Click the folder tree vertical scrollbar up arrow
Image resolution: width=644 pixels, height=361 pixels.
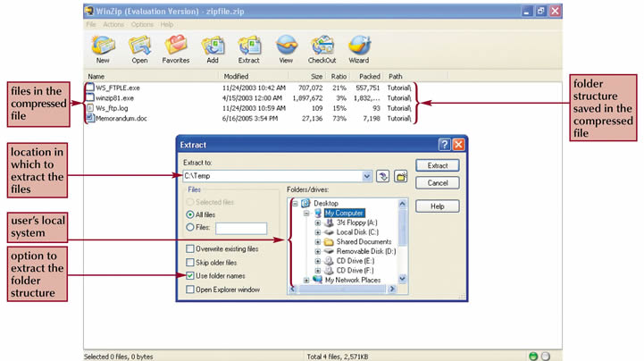point(402,204)
